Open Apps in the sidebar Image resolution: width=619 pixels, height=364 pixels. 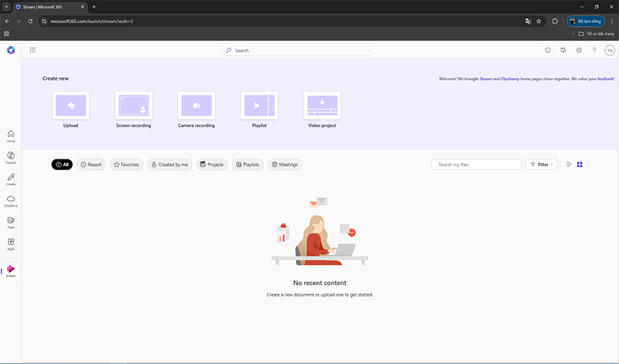(x=11, y=244)
